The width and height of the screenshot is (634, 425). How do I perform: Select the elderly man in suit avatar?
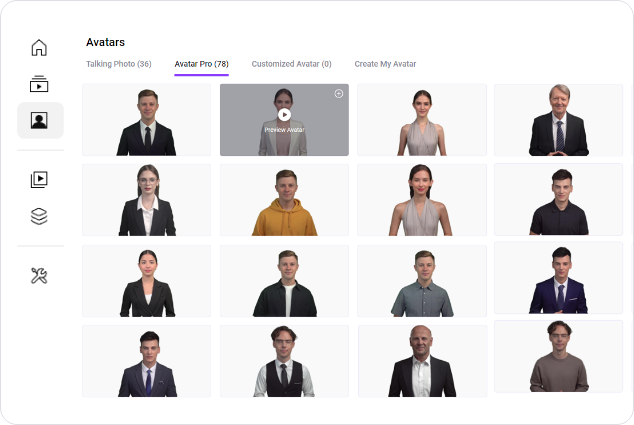(558, 120)
